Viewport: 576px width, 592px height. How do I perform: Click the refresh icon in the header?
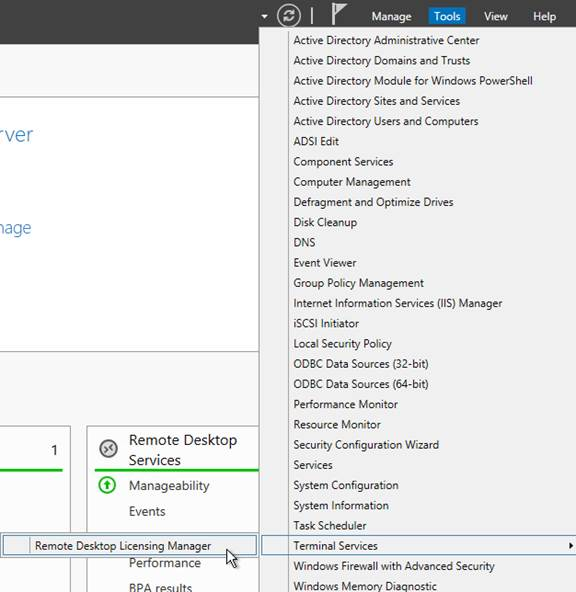tap(289, 16)
